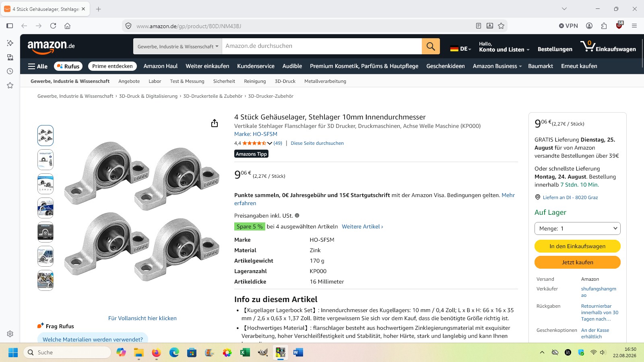Reload the page with the browser refresh icon

[x=53, y=26]
